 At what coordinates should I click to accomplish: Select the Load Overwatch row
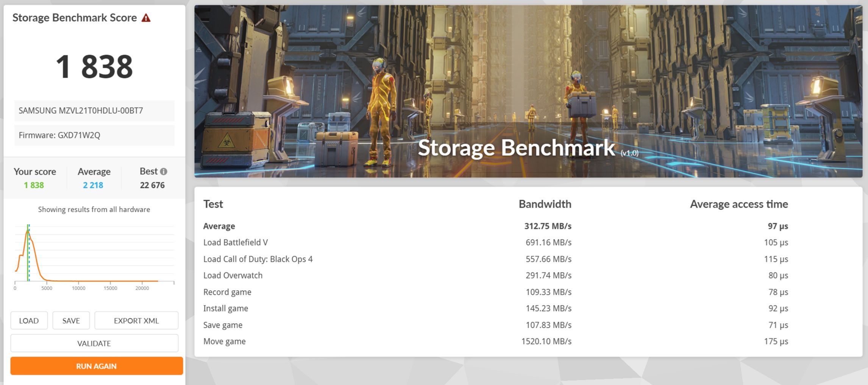(x=496, y=275)
